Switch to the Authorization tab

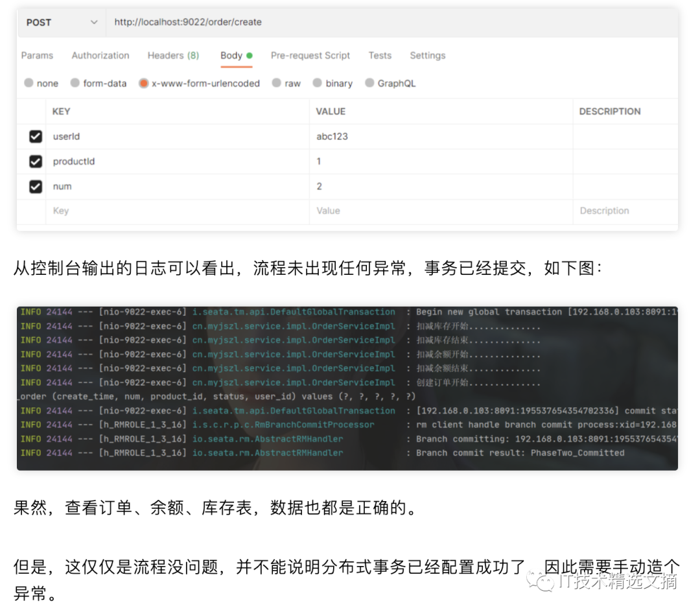pos(100,55)
